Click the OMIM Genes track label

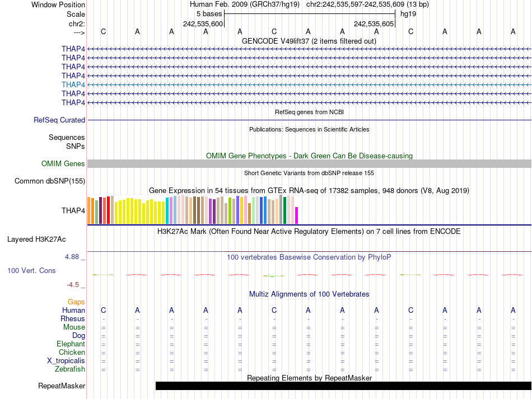pos(63,163)
